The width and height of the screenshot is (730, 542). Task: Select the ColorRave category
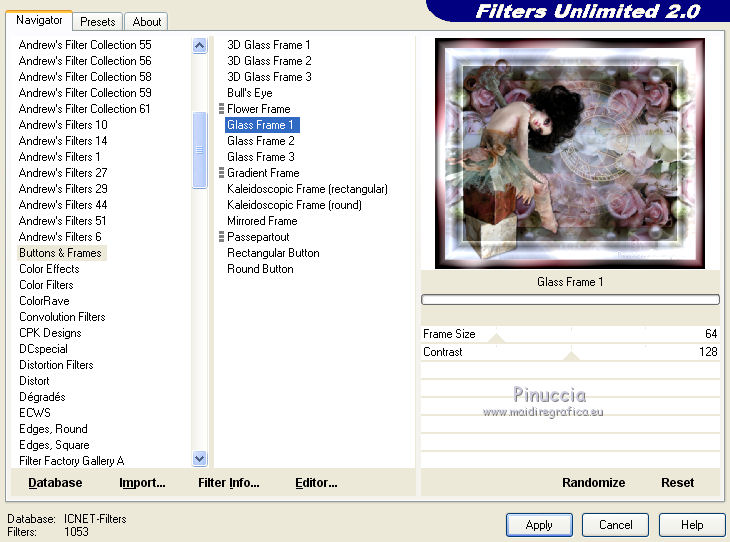click(x=44, y=301)
